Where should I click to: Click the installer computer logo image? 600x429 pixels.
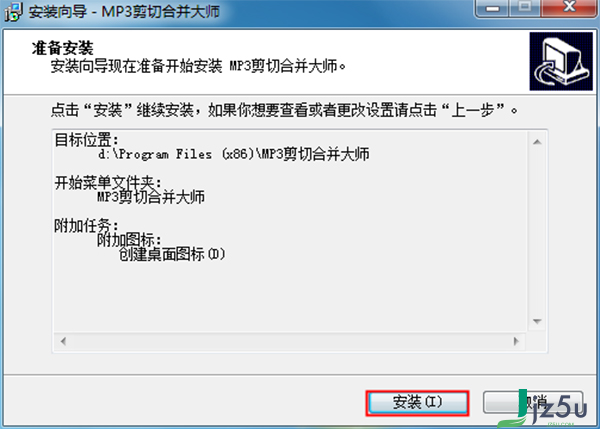(561, 61)
